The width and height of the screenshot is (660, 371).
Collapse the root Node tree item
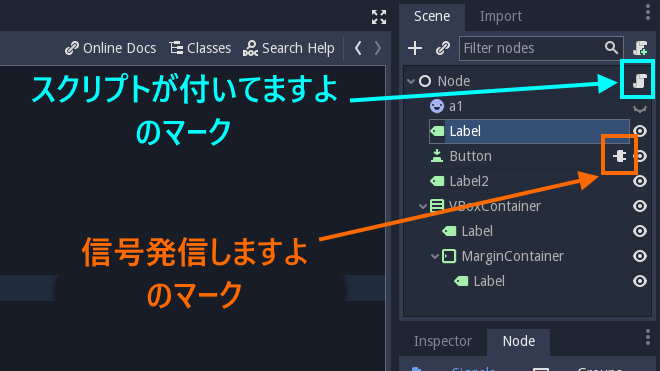pos(411,81)
